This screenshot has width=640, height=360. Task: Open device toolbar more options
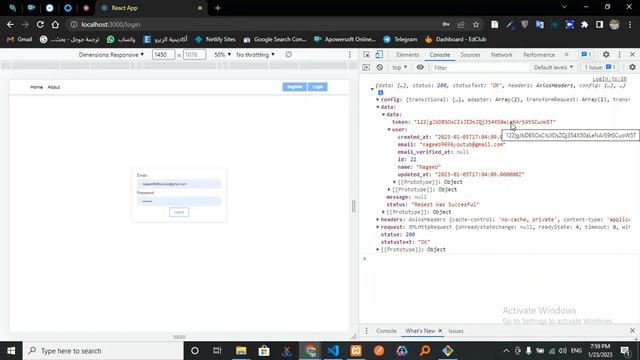[x=350, y=55]
